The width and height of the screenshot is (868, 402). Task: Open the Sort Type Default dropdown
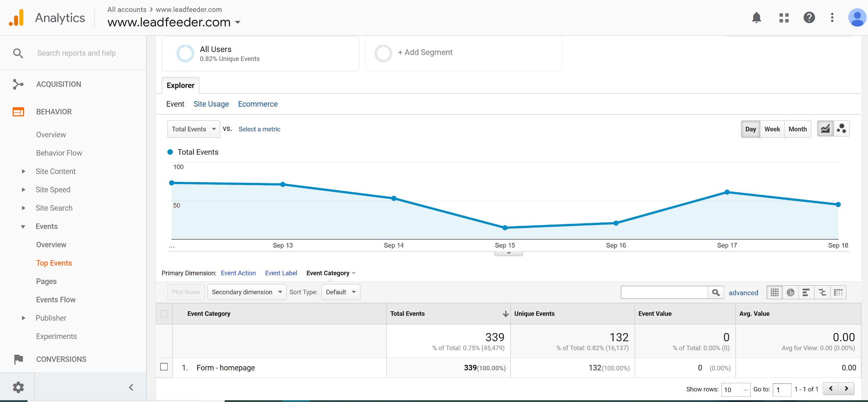point(341,292)
